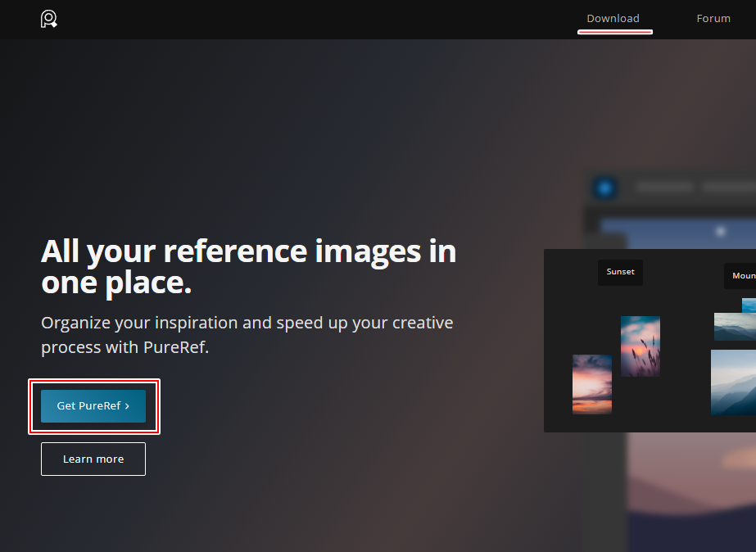Screen dimensions: 756x552
Task: Click the blurred blue circular icon
Action: (604, 188)
